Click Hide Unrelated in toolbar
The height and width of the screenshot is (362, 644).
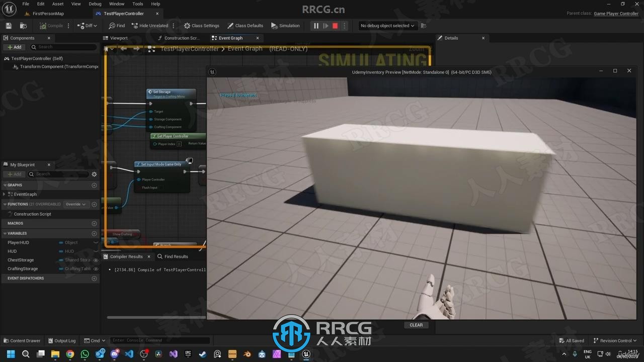click(x=149, y=26)
